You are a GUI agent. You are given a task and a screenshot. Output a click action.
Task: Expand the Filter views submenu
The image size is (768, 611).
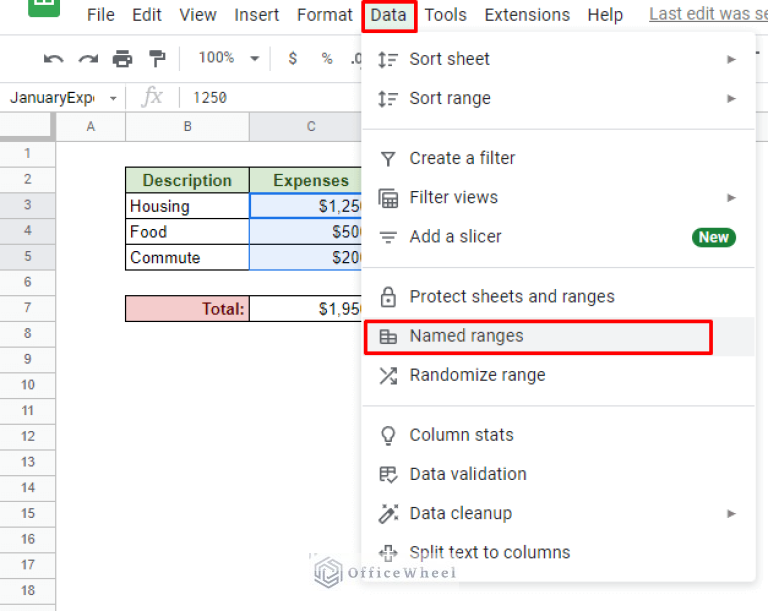tap(731, 198)
